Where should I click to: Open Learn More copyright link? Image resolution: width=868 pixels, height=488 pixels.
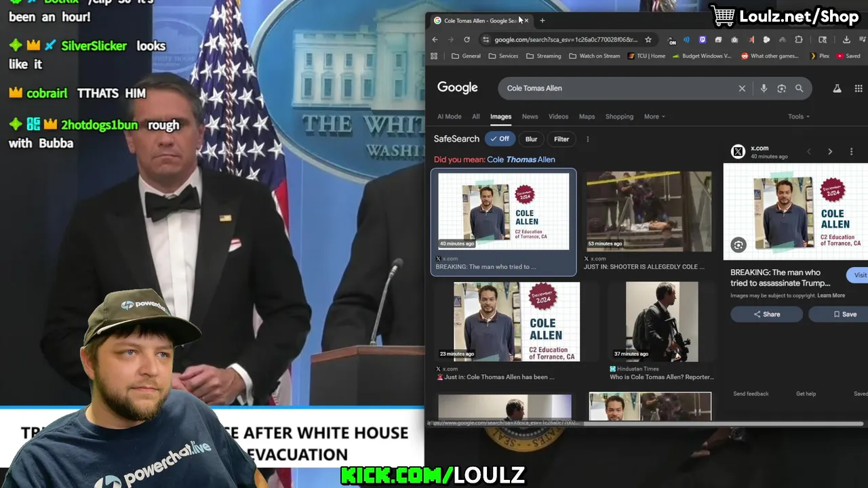831,296
